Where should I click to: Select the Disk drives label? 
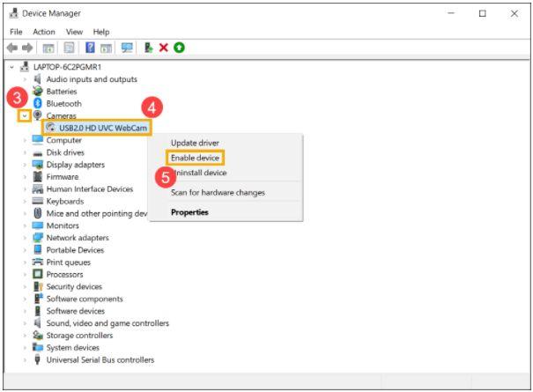pyautogui.click(x=65, y=152)
